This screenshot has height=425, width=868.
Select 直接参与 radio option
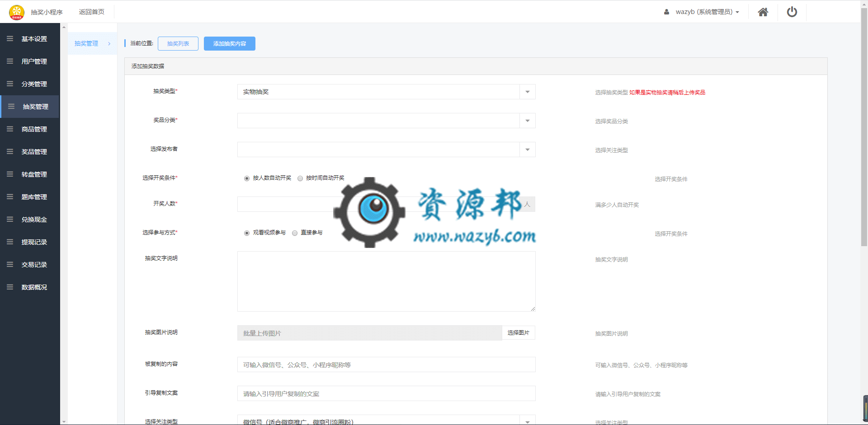pos(295,233)
